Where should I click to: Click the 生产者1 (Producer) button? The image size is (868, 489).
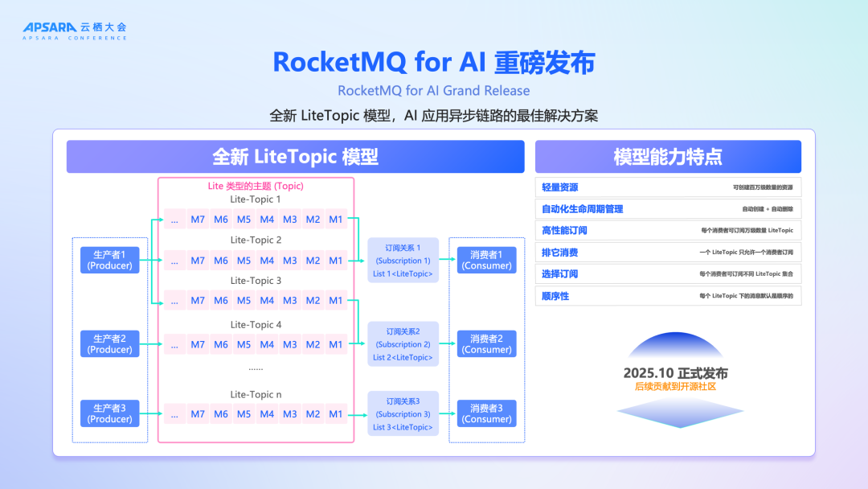[x=109, y=260]
